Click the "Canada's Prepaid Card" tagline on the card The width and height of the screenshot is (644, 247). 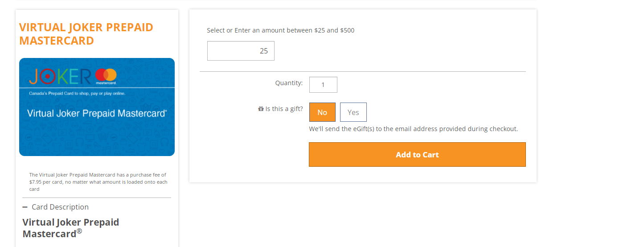[77, 94]
